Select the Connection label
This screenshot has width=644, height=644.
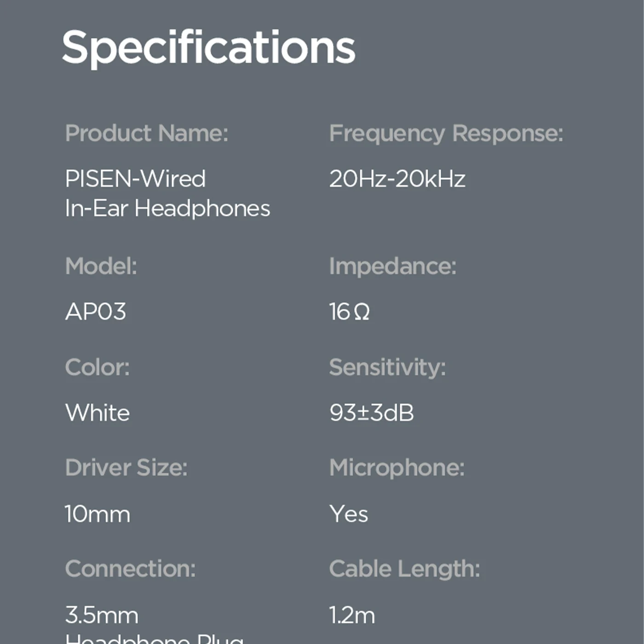tap(130, 569)
